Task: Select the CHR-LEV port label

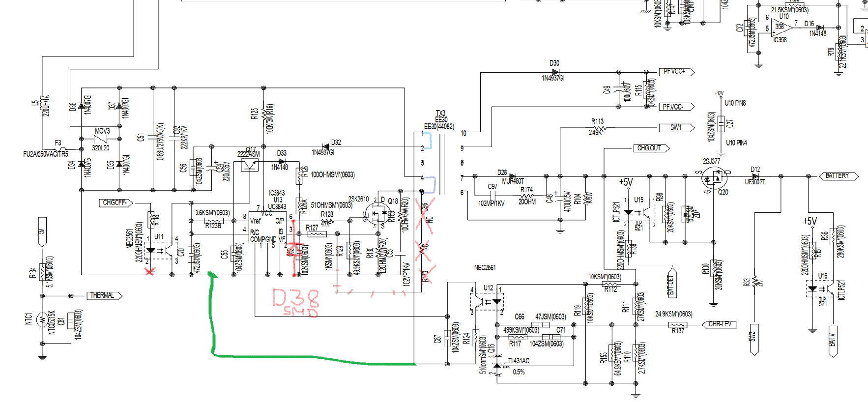Action: [719, 324]
